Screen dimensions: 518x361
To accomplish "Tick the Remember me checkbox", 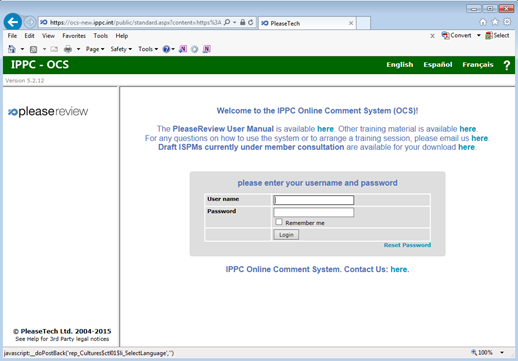I will pyautogui.click(x=279, y=222).
